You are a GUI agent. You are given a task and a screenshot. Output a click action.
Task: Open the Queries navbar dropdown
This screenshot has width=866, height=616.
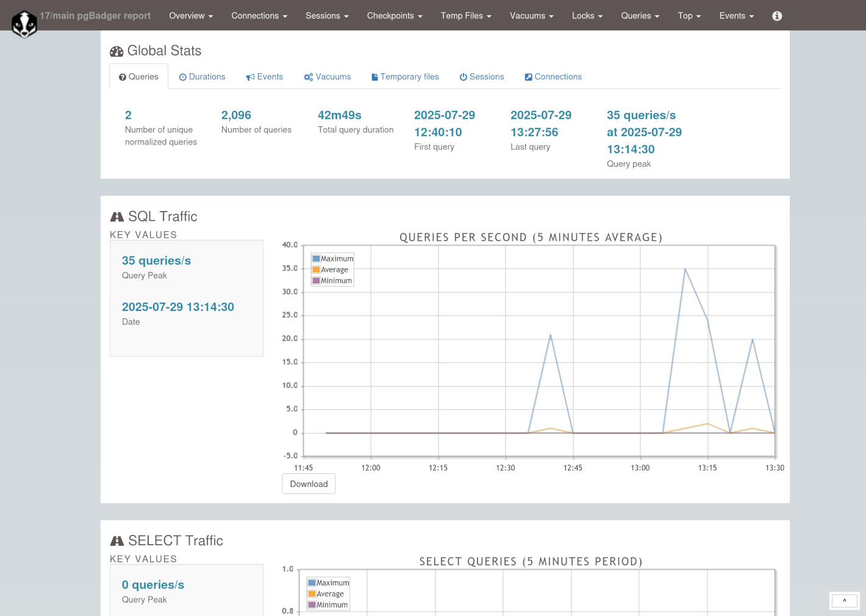point(640,16)
